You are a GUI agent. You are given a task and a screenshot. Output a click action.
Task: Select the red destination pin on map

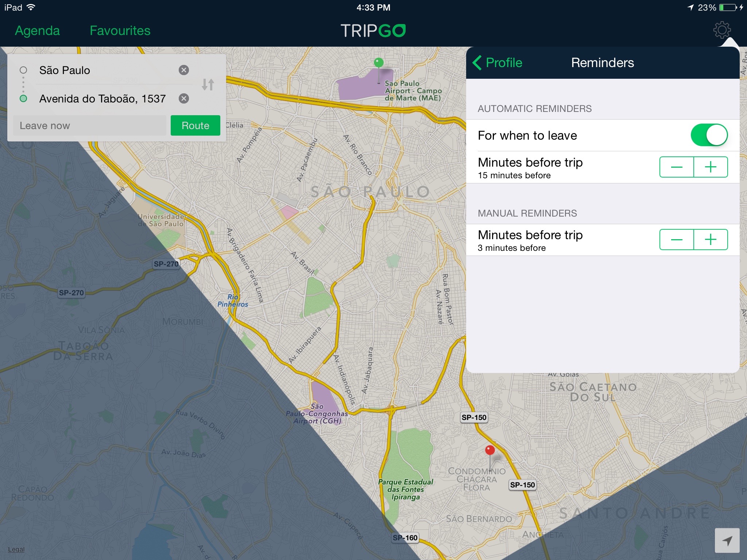coord(490,451)
